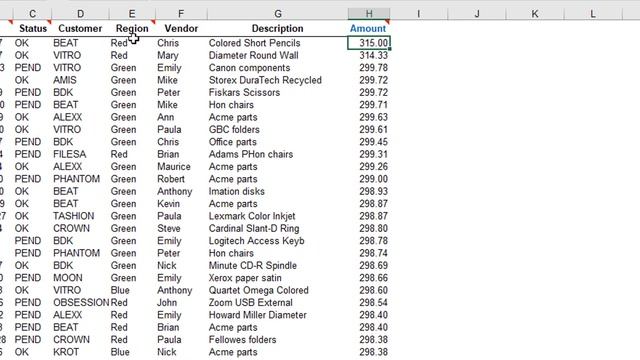Select column F header
The width and height of the screenshot is (640, 360).
click(181, 14)
